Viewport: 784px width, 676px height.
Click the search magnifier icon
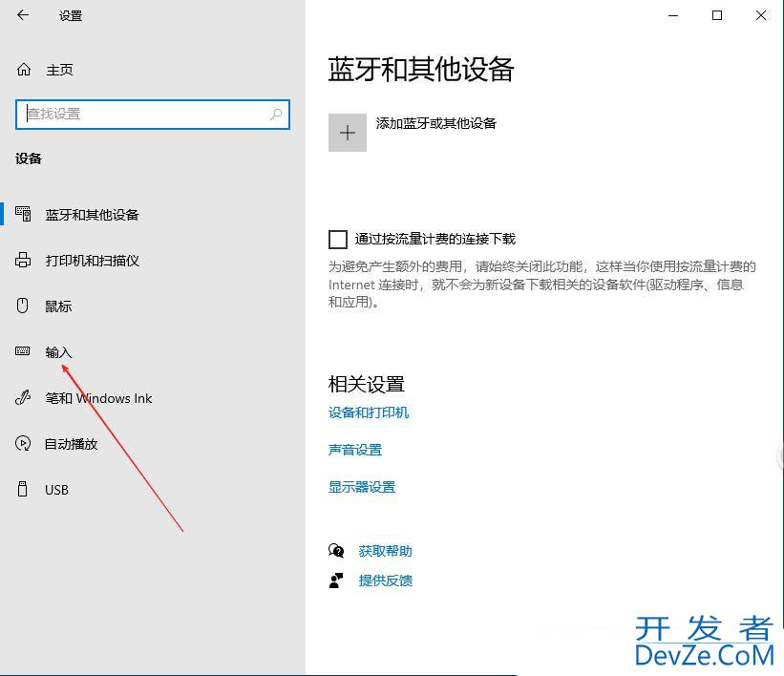coord(276,115)
